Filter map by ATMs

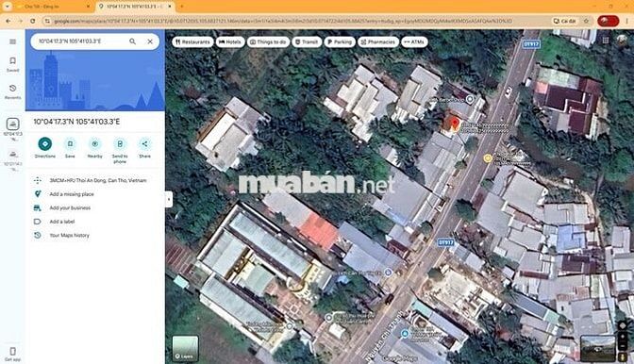(x=414, y=42)
